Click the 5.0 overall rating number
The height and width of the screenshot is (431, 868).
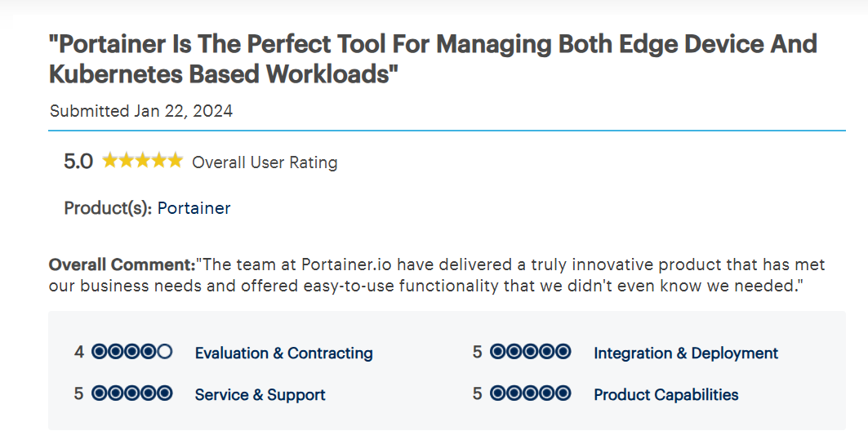78,161
